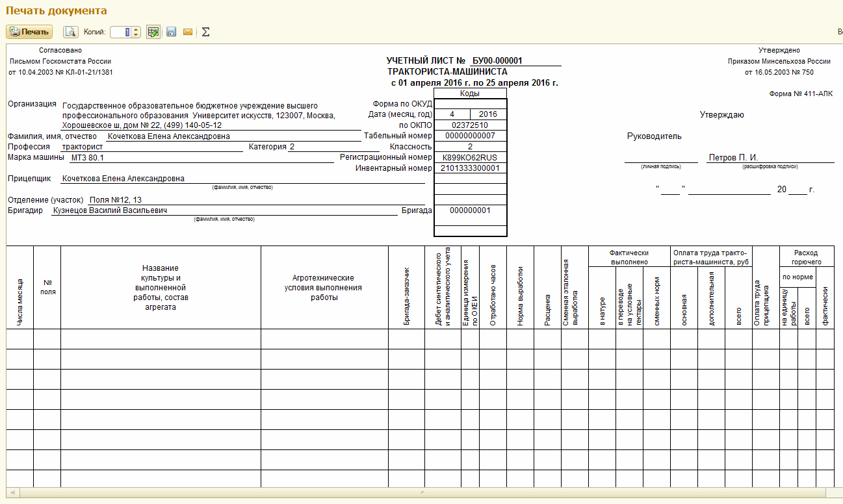Click от 16.05.2003 № 750 text
843x504 pixels.
[x=779, y=72]
